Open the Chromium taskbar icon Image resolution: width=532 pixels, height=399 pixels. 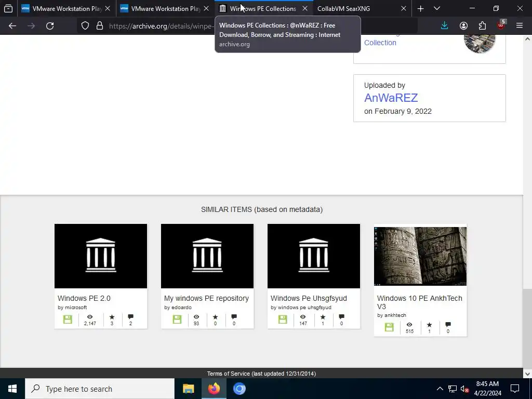(x=239, y=389)
